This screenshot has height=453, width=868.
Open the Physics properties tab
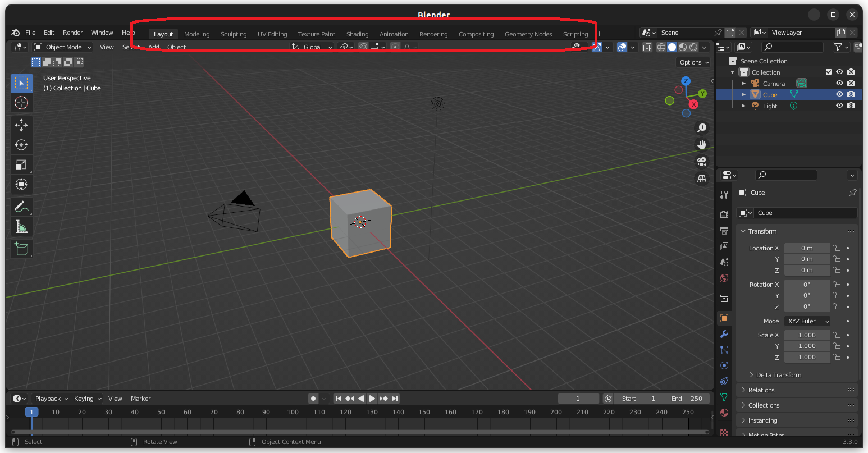(x=724, y=365)
